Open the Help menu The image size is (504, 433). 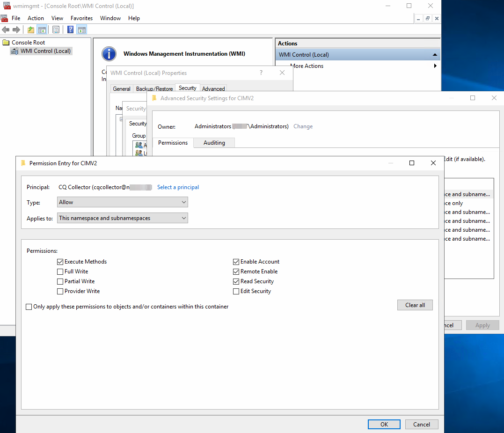coord(134,18)
